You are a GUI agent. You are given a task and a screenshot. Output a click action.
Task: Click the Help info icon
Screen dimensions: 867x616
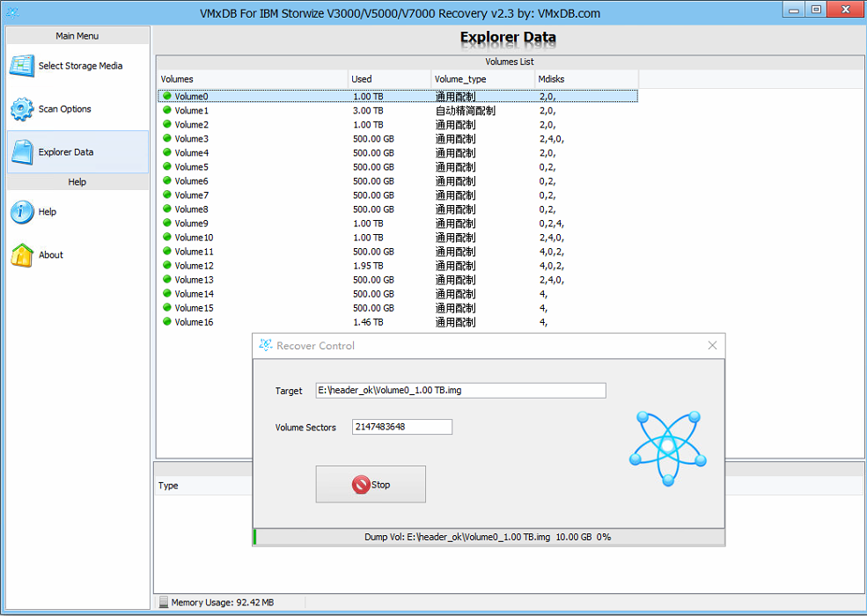click(x=22, y=212)
